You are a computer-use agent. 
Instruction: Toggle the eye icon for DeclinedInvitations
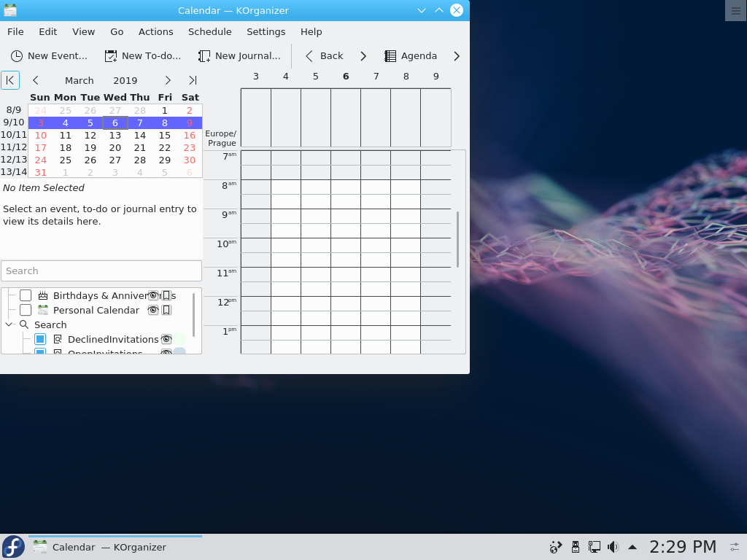pos(166,339)
